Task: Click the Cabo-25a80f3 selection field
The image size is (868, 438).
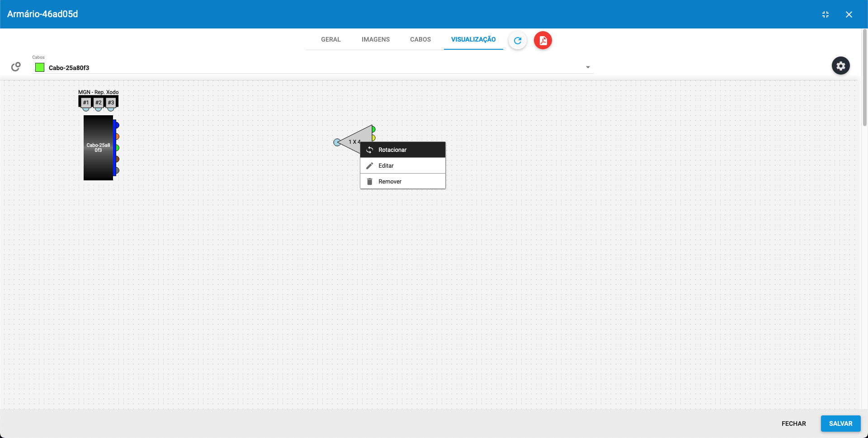Action: [313, 67]
